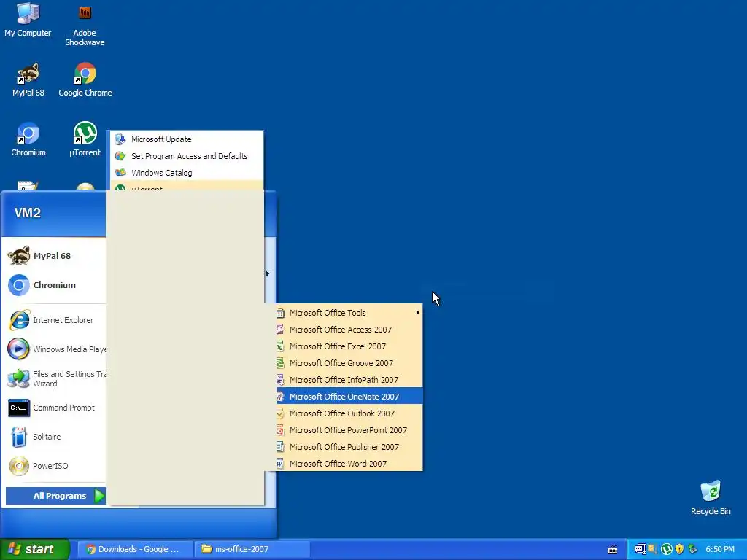Launch Microsoft Office Access 2007
The height and width of the screenshot is (560, 747).
(x=349, y=330)
